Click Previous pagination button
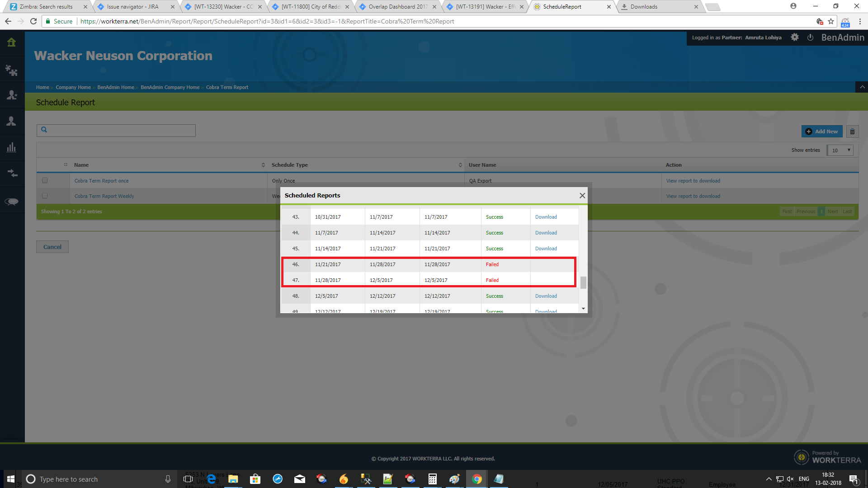 click(806, 211)
